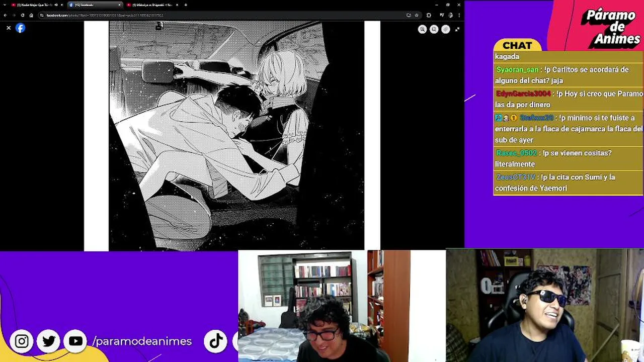Click the TikTok icon in overlay
The image size is (644, 362).
216,341
